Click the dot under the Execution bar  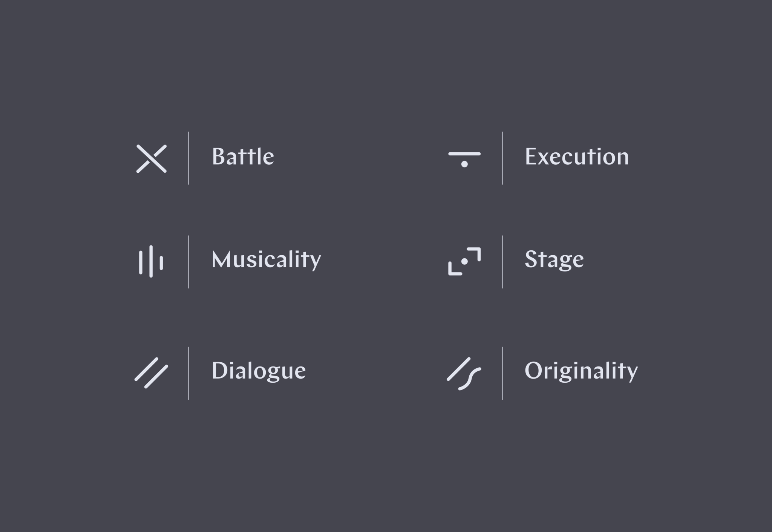[x=464, y=164]
